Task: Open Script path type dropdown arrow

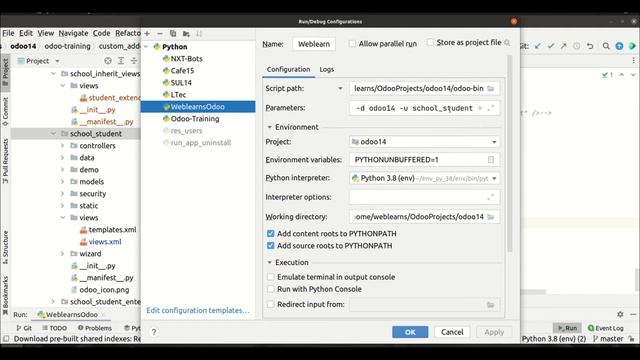Action: tap(340, 89)
